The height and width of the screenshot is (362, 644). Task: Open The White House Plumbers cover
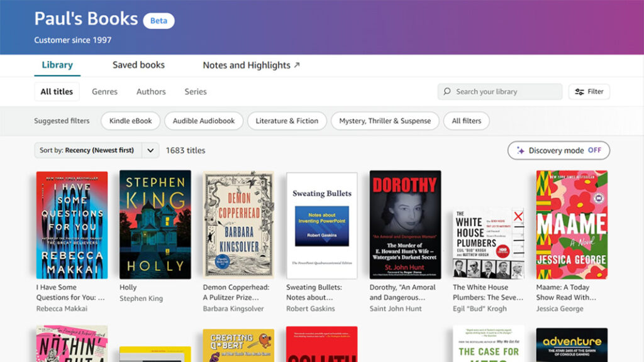pyautogui.click(x=488, y=243)
